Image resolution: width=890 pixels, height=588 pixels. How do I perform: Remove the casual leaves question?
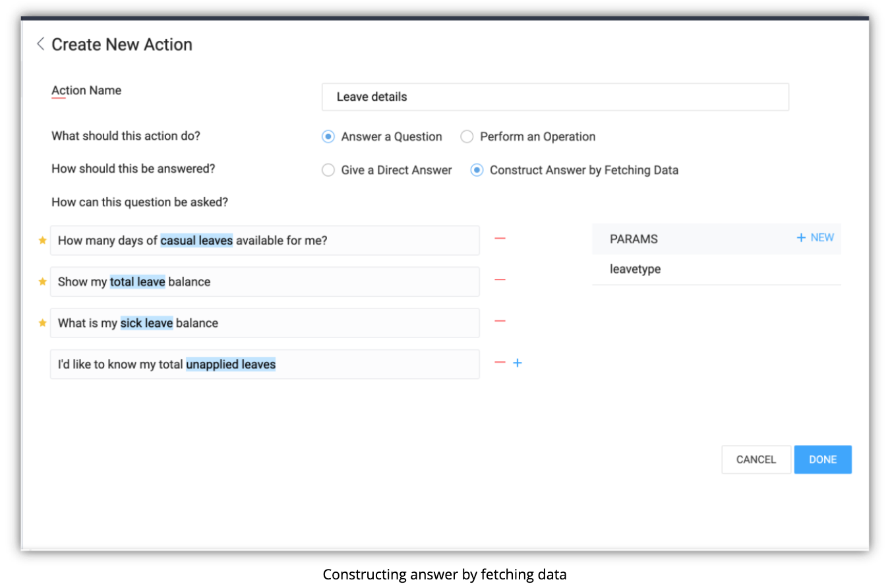pos(500,239)
